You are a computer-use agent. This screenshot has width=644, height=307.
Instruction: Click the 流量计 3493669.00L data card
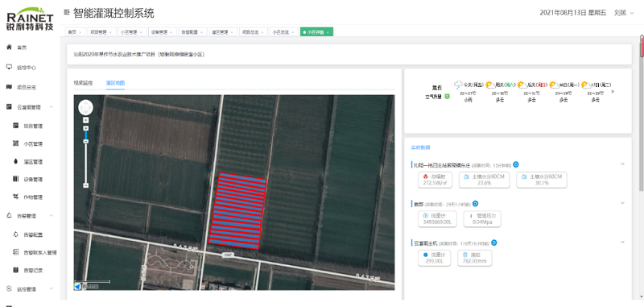tap(436, 218)
